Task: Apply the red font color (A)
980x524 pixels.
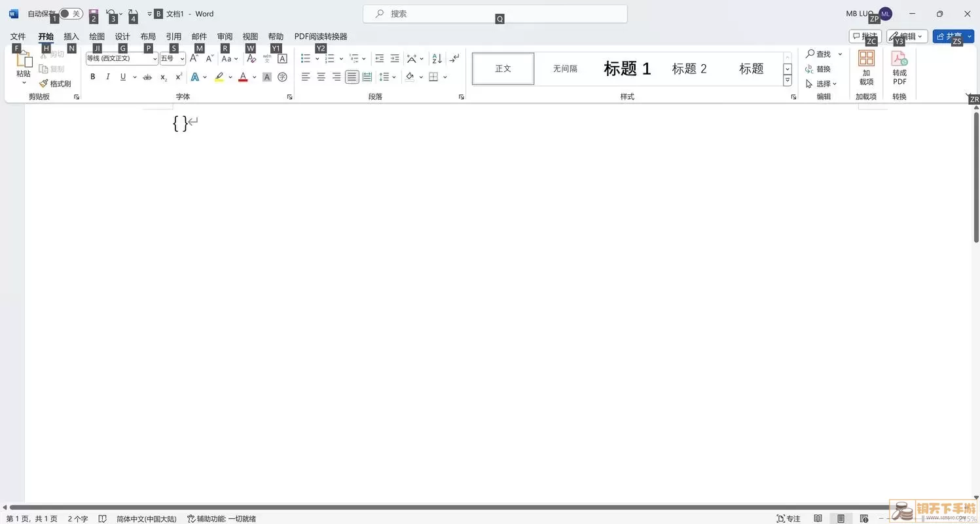Action: tap(243, 77)
